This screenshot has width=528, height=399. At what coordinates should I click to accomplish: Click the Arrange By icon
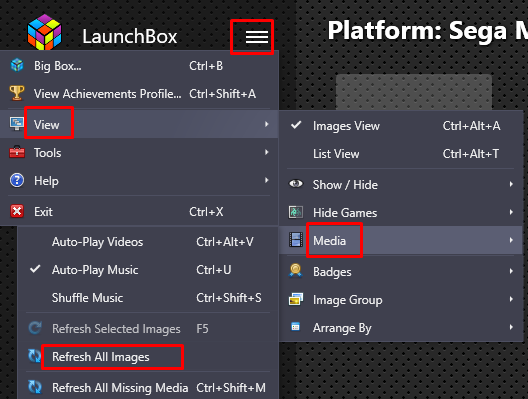click(x=296, y=327)
